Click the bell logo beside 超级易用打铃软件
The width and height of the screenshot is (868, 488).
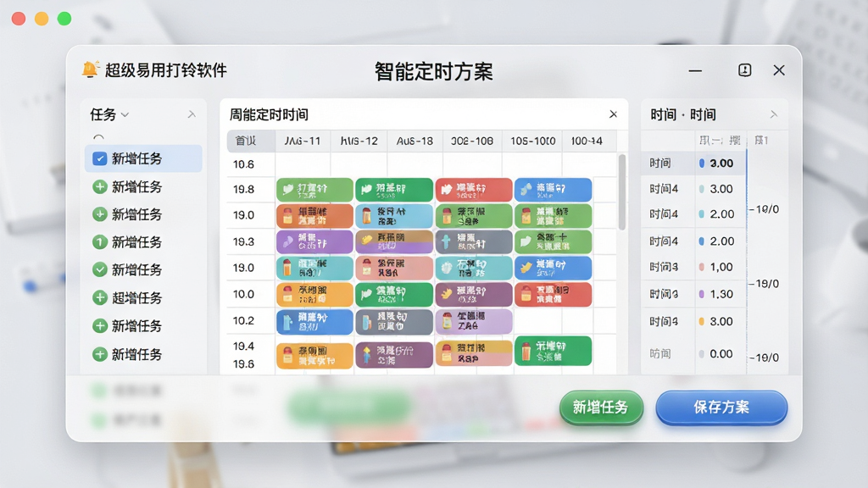coord(90,69)
